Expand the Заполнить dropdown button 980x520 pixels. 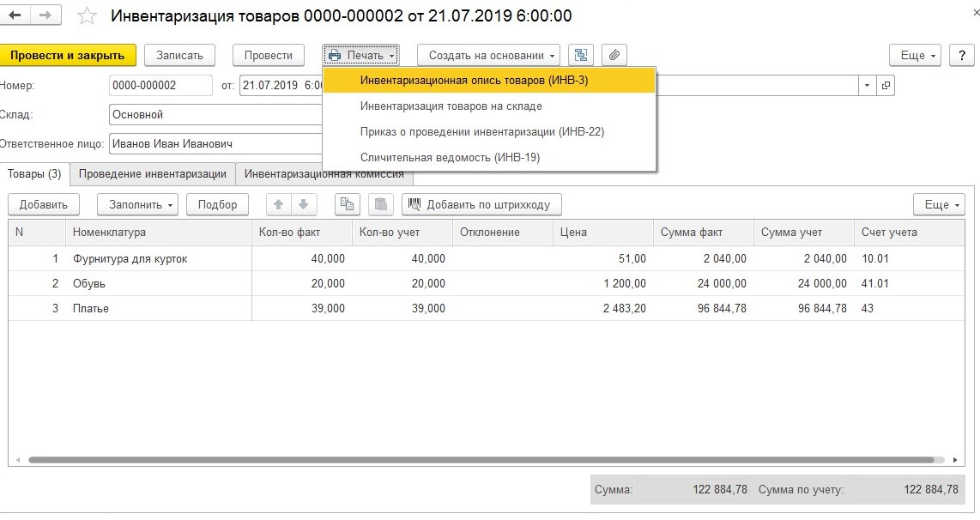tap(137, 204)
